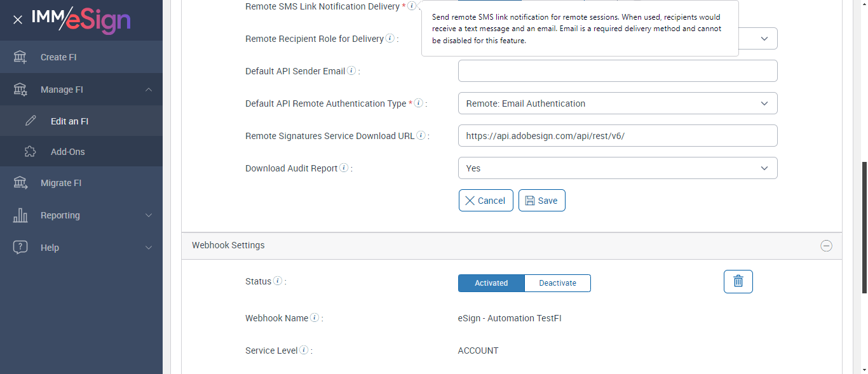Collapse the Webhook Settings section
868x374 pixels.
click(826, 246)
